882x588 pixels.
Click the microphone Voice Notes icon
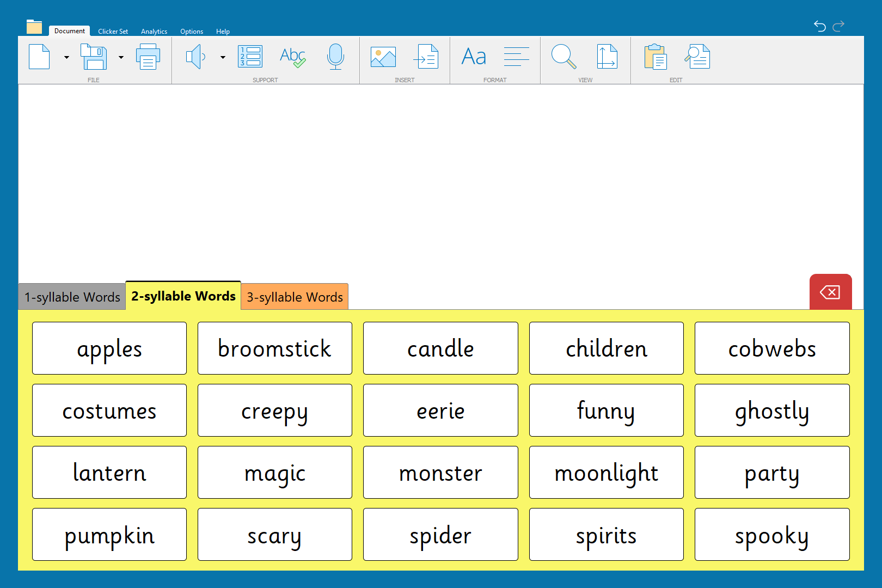click(335, 57)
